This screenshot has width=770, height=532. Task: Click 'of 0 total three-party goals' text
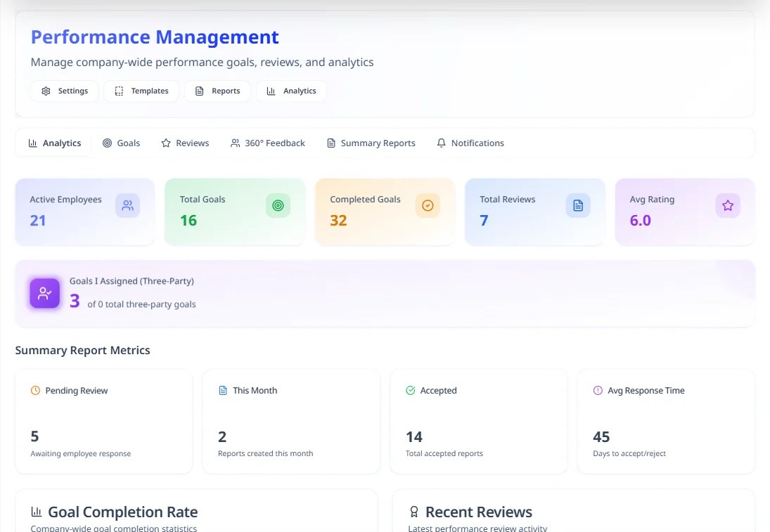[x=141, y=304]
